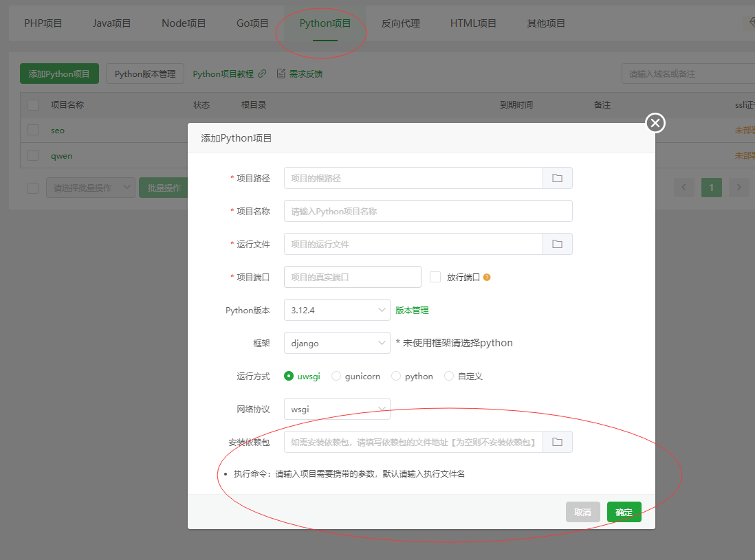Viewport: 755px width, 560px height.
Task: Select python run mode
Action: point(412,377)
